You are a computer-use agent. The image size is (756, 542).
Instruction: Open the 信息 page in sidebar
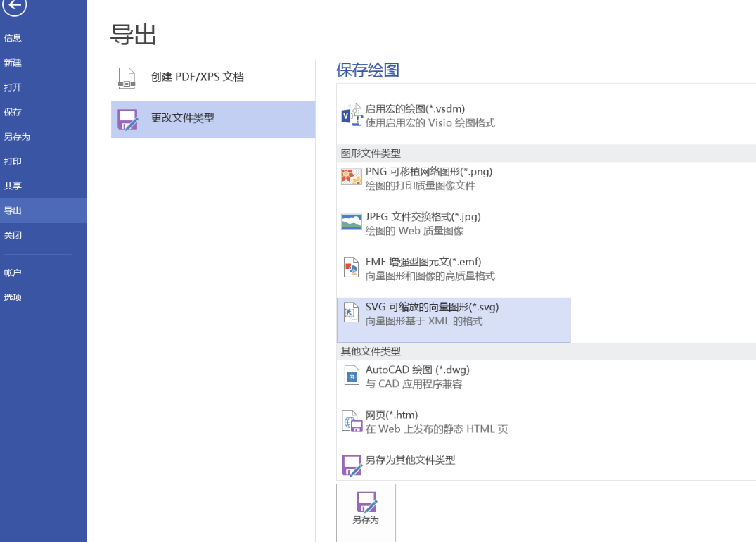[13, 38]
